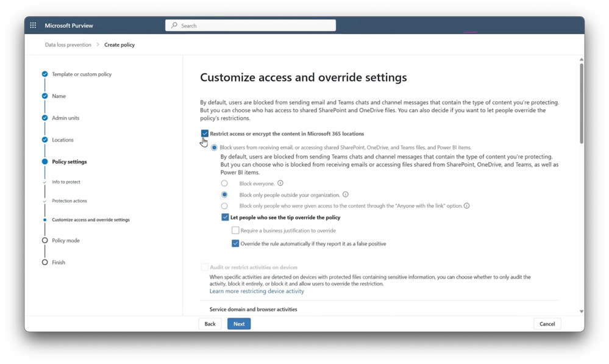The image size is (609, 364).
Task: Open the Protection actions substep
Action: click(x=69, y=201)
